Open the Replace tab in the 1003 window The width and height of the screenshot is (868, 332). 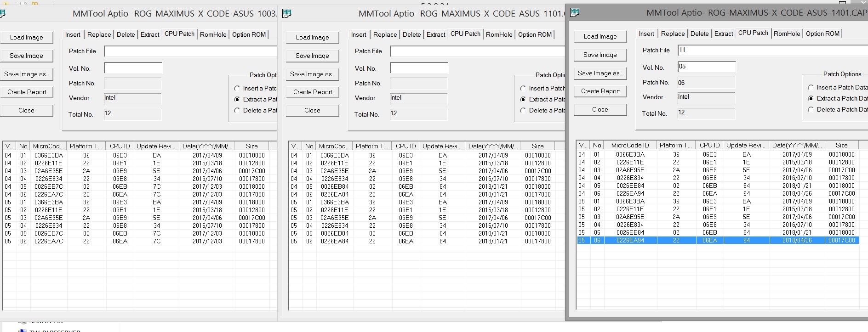[x=99, y=34]
